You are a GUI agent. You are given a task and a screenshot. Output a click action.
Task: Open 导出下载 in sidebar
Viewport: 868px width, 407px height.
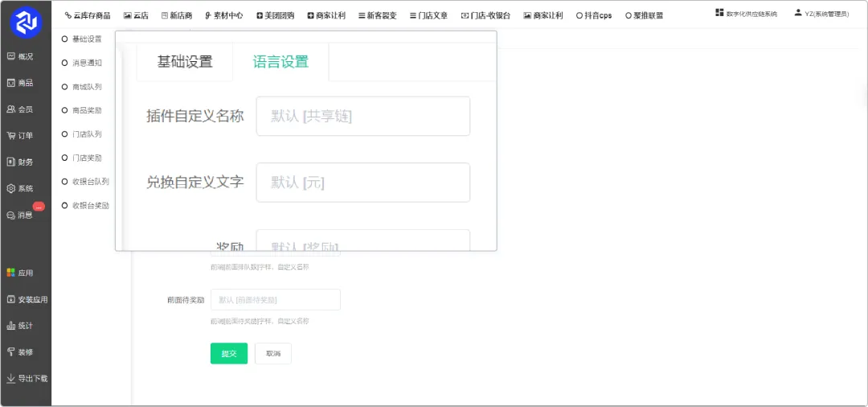(x=27, y=379)
